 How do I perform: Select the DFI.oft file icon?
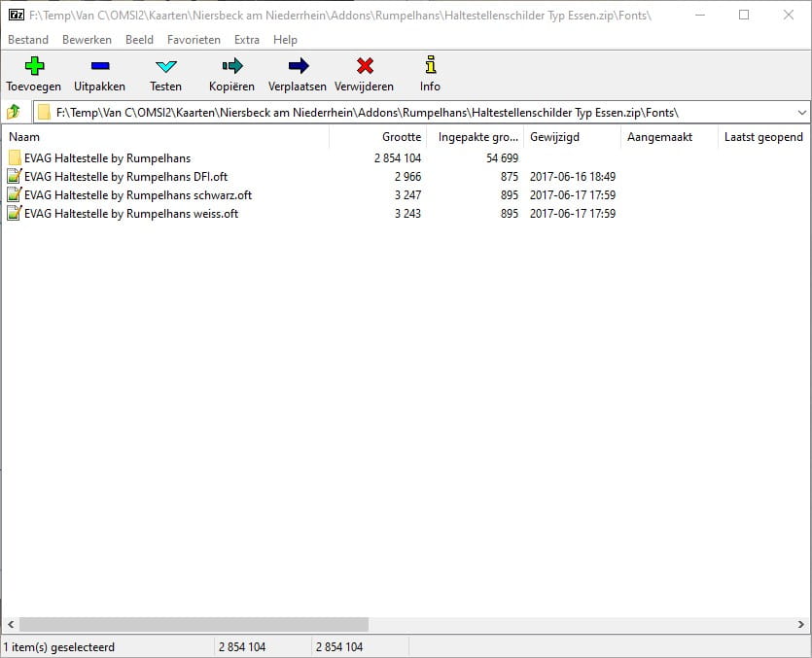(14, 177)
